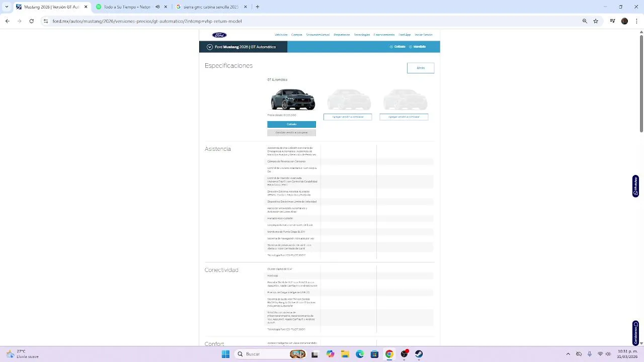Screen dimensions: 644x362
Task: Open the Chrome three-dot menu
Action: pos(636,21)
